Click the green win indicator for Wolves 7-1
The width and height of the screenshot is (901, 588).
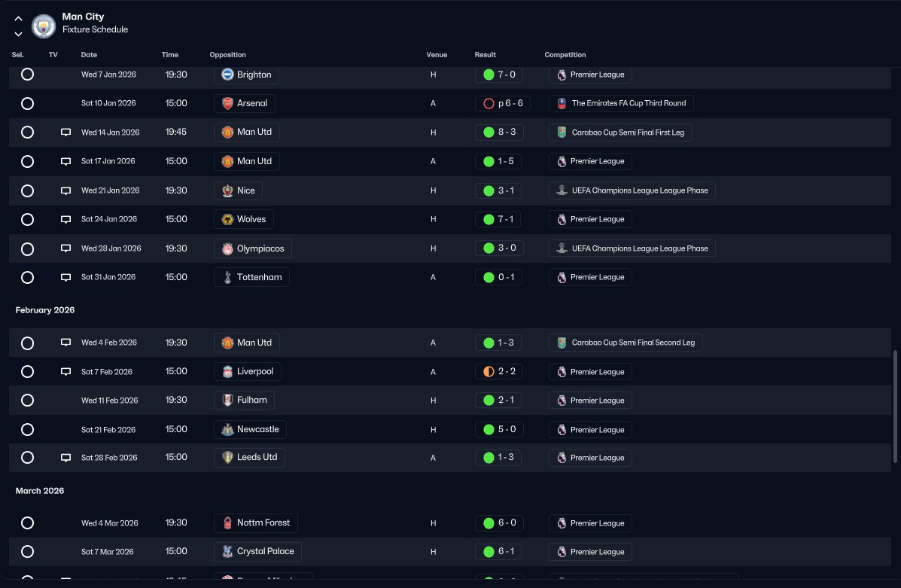point(489,219)
